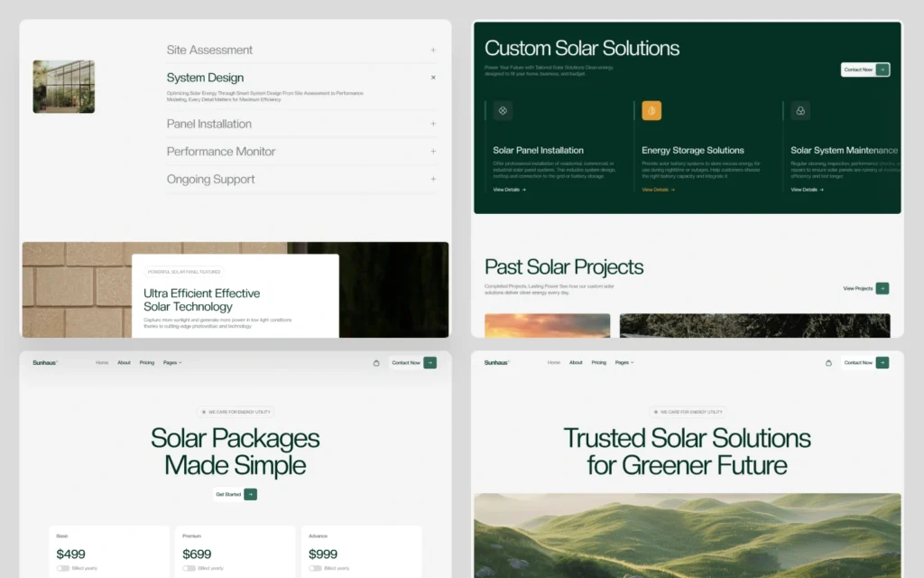This screenshot has width=924, height=578.
Task: Open the Pages dropdown on the Solar Packages page
Action: pyautogui.click(x=172, y=363)
